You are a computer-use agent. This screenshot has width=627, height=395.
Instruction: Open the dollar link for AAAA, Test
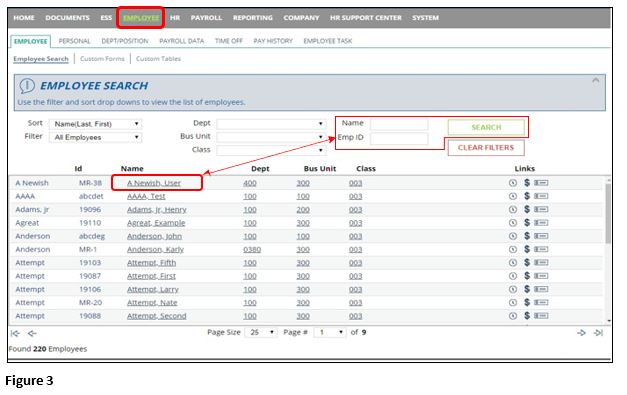527,196
